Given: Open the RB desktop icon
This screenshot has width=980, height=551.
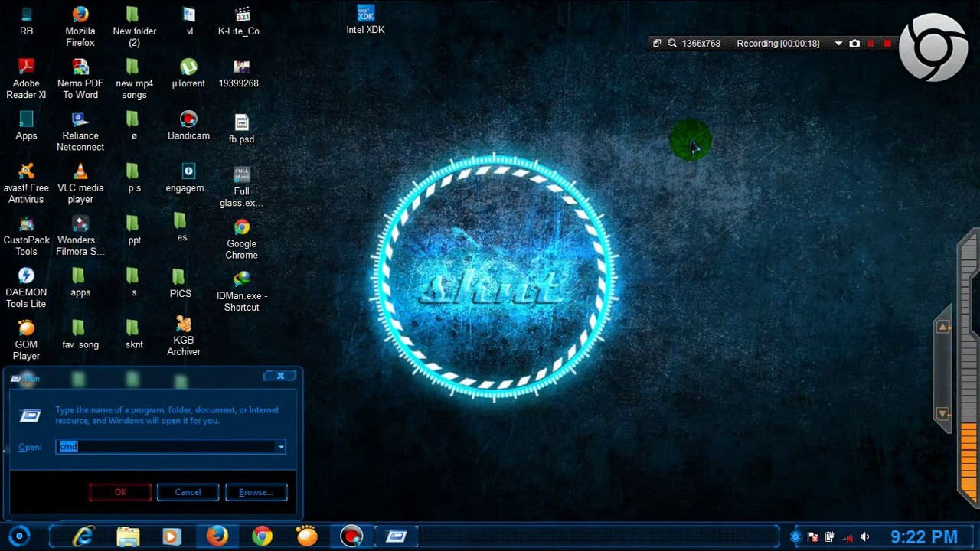Looking at the screenshot, I should 26,21.
